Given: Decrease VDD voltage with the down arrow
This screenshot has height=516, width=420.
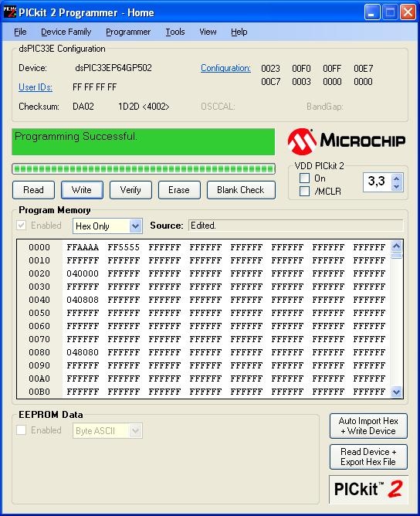Looking at the screenshot, I should 396,186.
